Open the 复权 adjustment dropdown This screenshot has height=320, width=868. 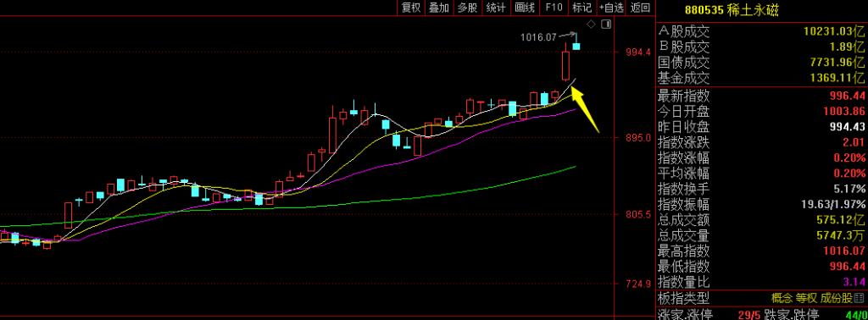(x=411, y=7)
